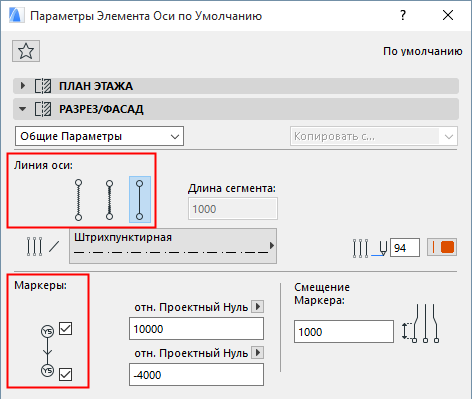Open the orange pen color swatch

[442, 247]
